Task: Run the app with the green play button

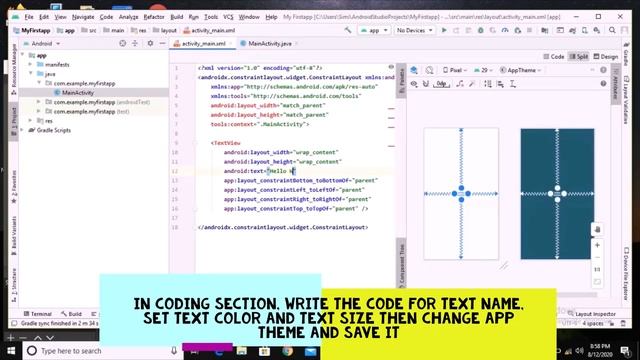Action: (444, 30)
